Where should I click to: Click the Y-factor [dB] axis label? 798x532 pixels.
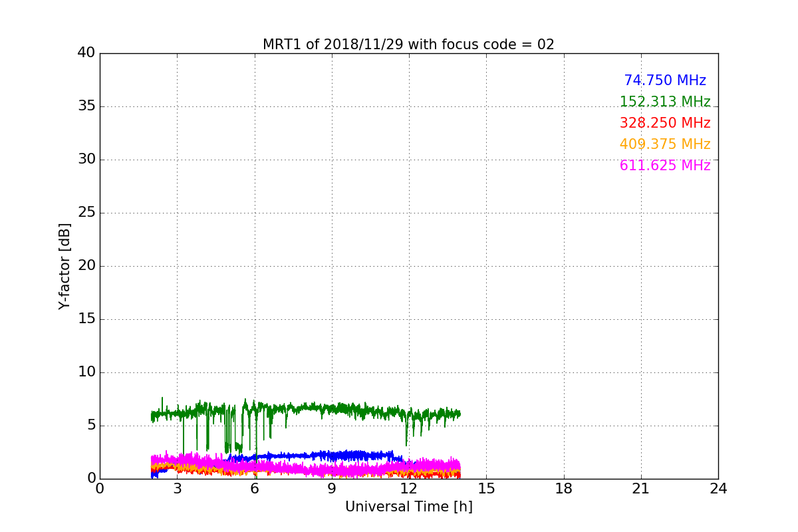point(65,266)
